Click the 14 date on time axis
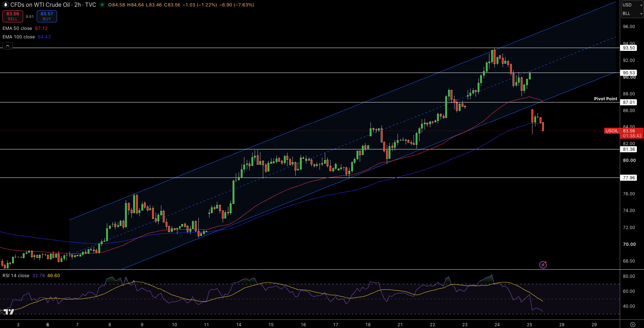Image resolution: width=644 pixels, height=328 pixels. (x=239, y=324)
